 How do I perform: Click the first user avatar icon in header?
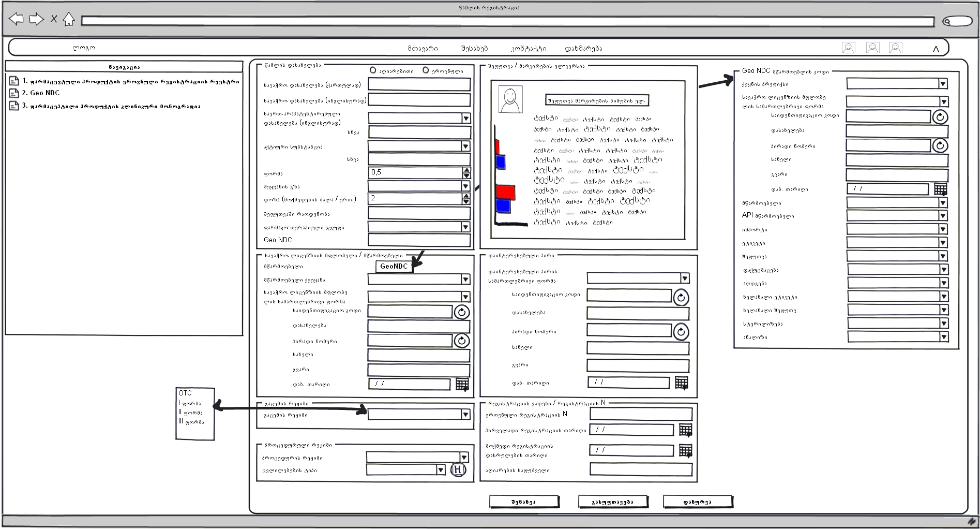coord(848,48)
